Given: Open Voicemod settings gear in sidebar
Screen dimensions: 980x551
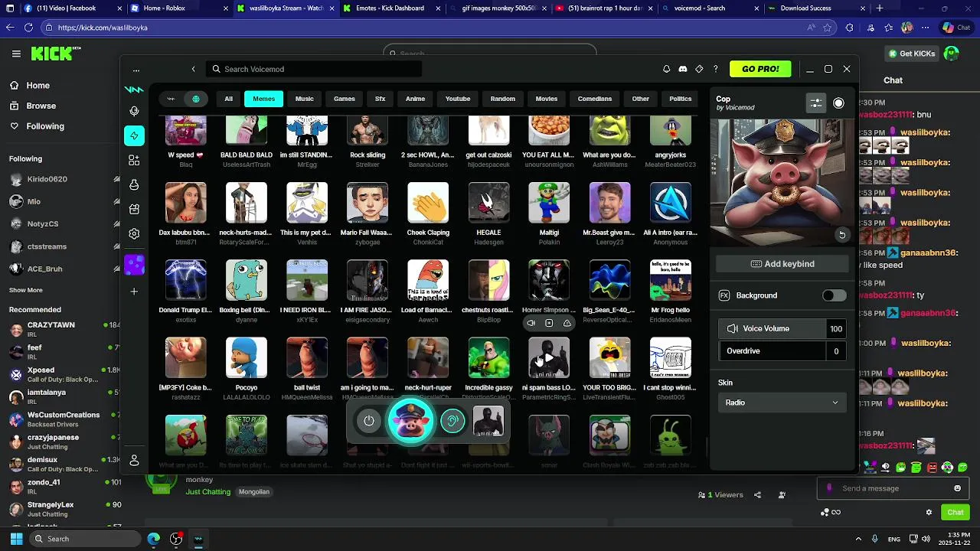Looking at the screenshot, I should pos(134,233).
